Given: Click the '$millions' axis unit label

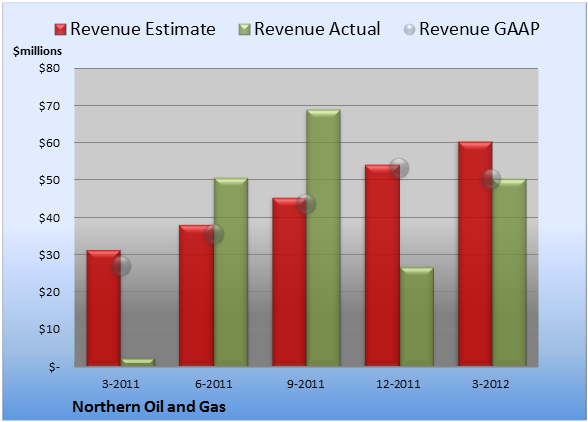Looking at the screenshot, I should [37, 51].
